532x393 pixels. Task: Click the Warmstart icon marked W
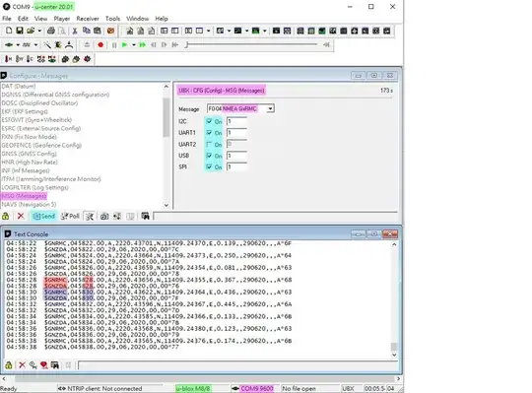tap(20, 59)
